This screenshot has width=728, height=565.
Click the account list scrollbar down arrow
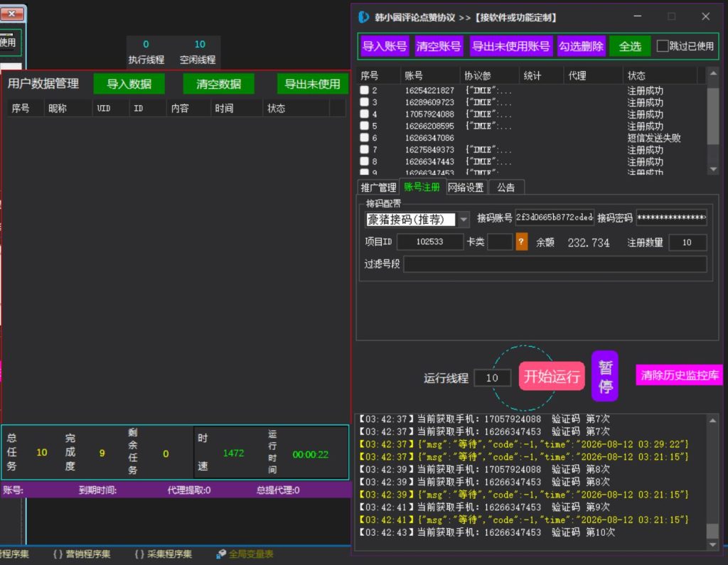click(x=713, y=169)
